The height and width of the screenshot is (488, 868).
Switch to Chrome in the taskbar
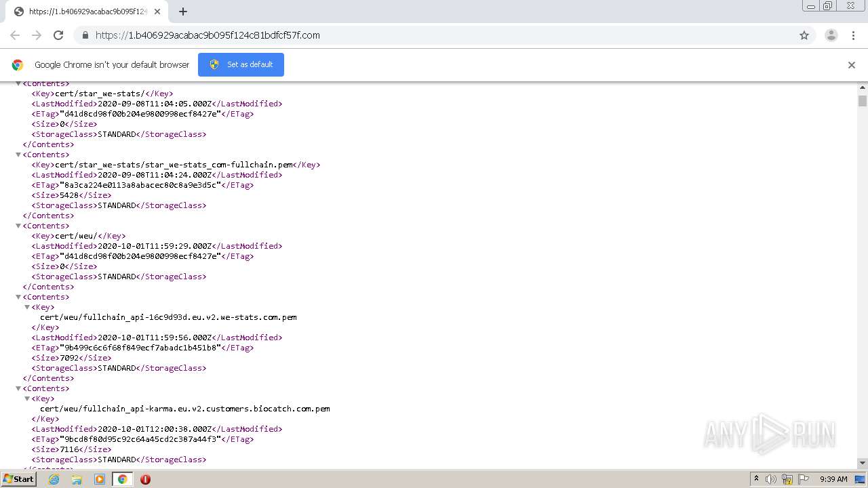[123, 479]
